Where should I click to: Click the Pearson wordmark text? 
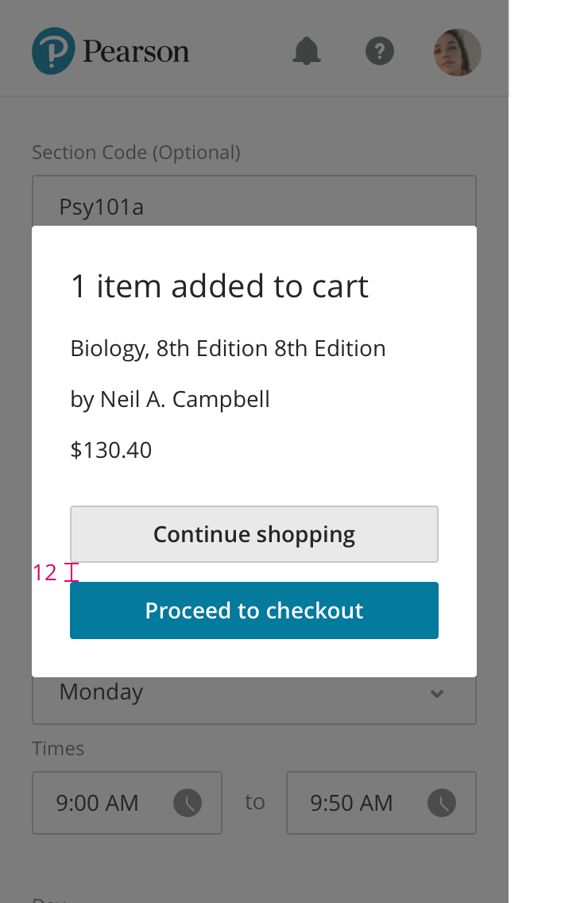tap(136, 52)
